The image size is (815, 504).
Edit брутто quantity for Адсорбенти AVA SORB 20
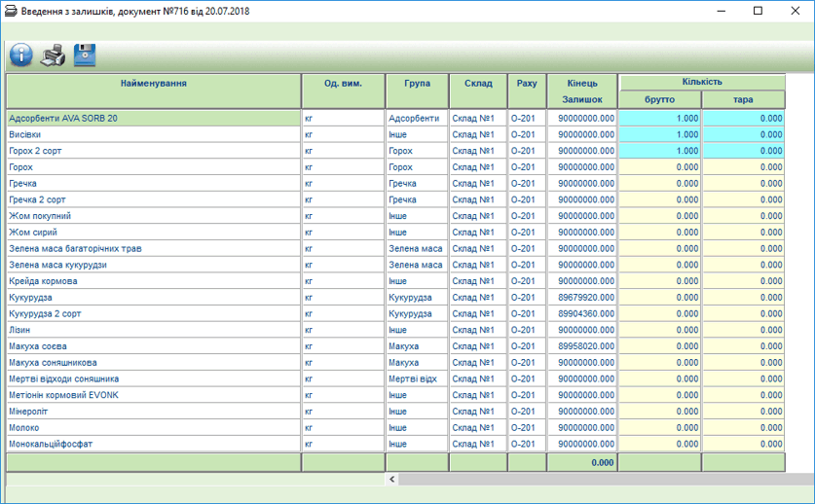[x=659, y=118]
